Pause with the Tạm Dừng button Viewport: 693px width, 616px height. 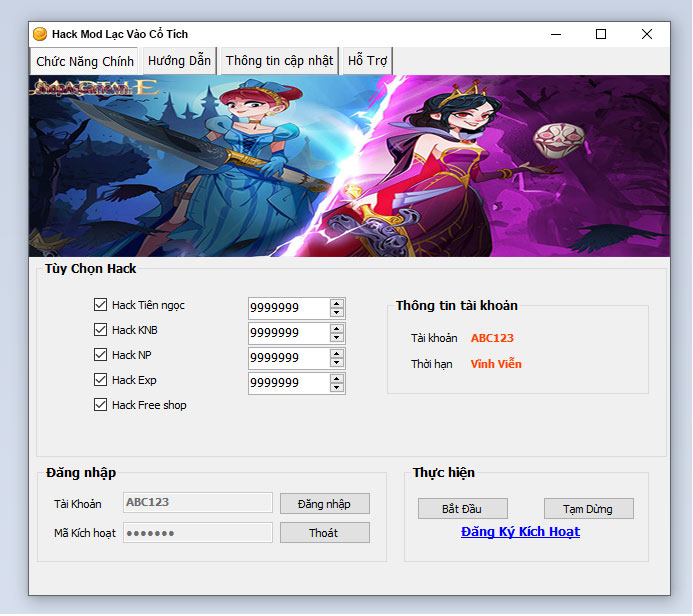(588, 509)
